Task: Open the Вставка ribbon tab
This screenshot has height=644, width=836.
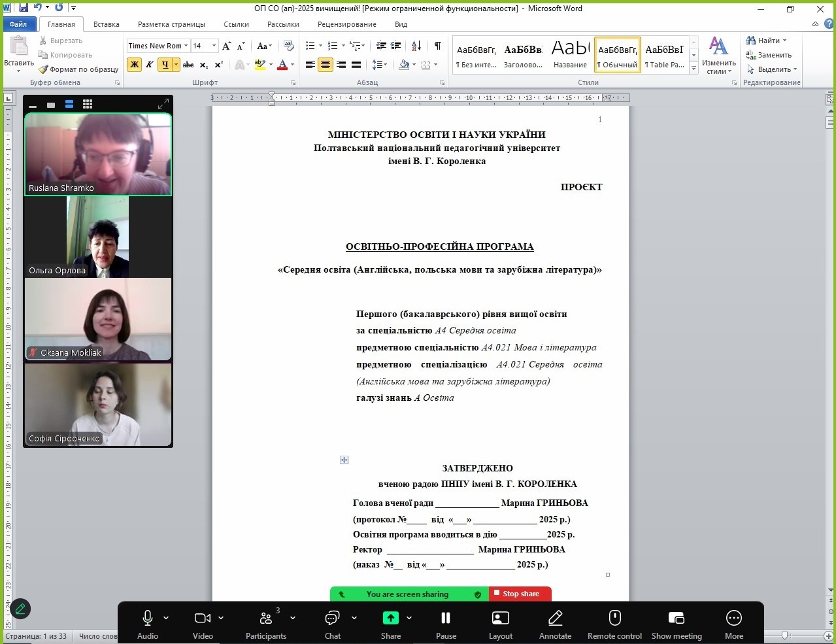Action: pos(106,24)
